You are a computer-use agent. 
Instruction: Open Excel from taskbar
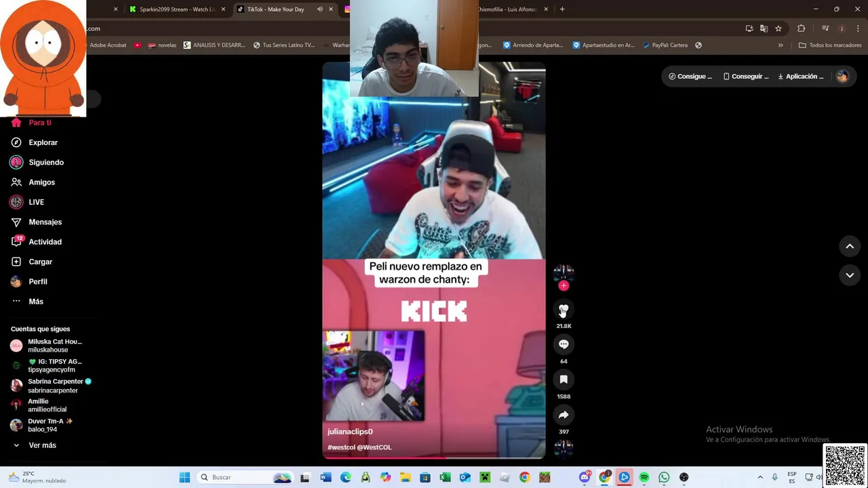point(445,477)
